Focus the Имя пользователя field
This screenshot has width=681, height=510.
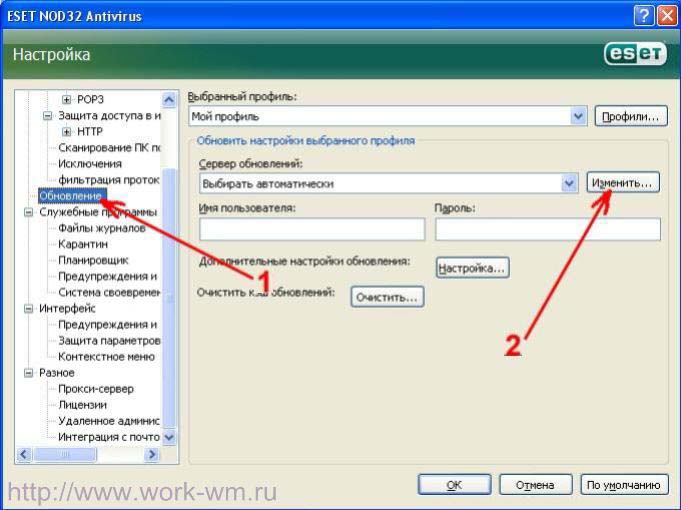pos(312,229)
